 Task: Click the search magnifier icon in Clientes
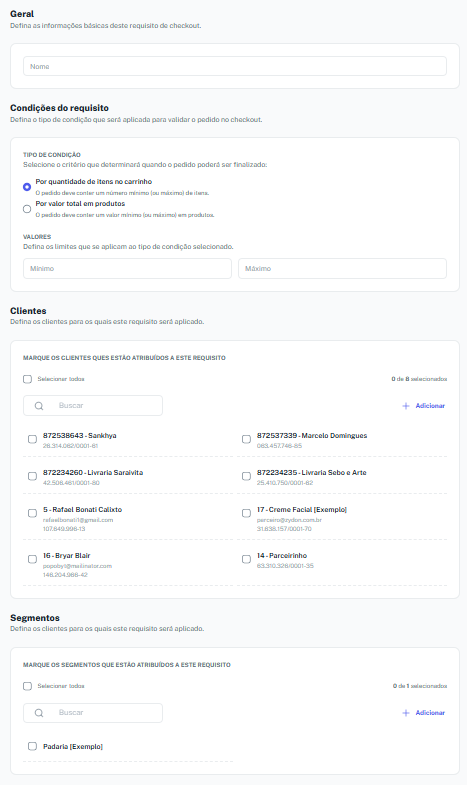coord(39,406)
